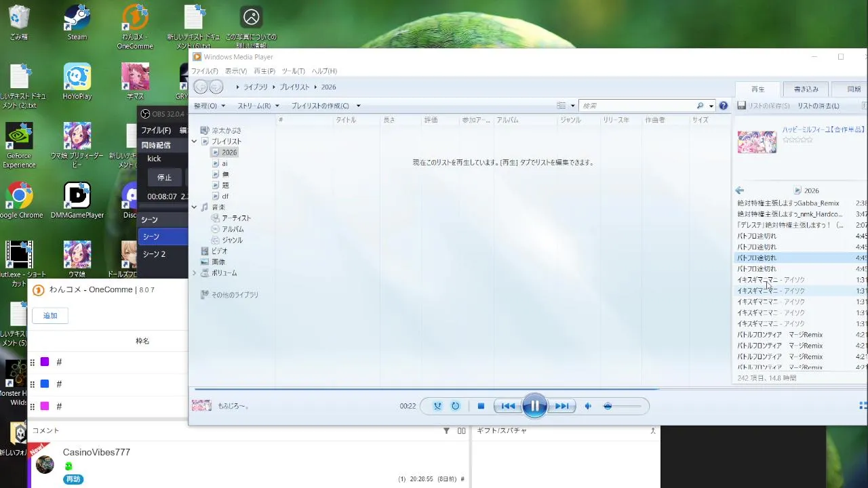The width and height of the screenshot is (868, 488).
Task: Click the 停止 button in OBS
Action: click(x=165, y=178)
